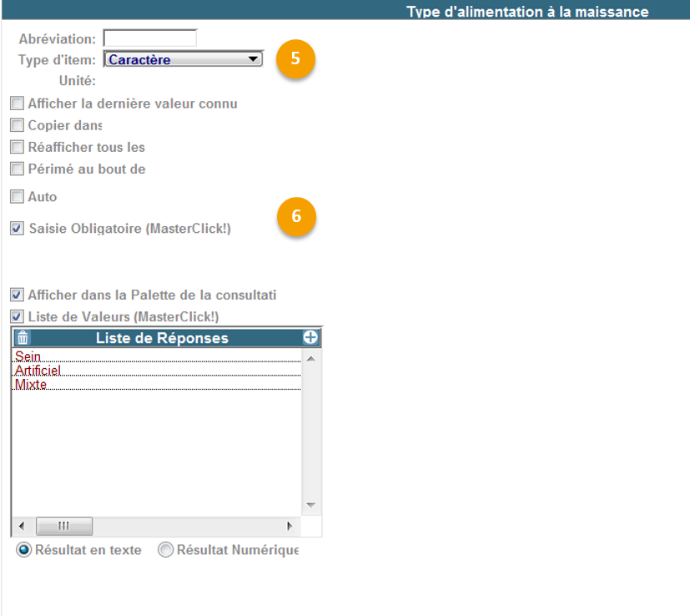Uncheck Liste de Valeurs (MasterClick!)
The height and width of the screenshot is (616, 690).
click(x=17, y=317)
